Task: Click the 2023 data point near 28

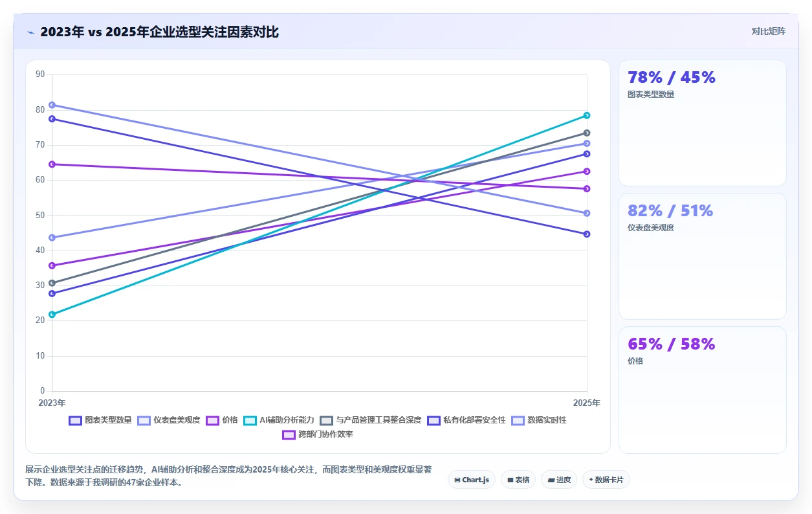Action: [x=52, y=293]
